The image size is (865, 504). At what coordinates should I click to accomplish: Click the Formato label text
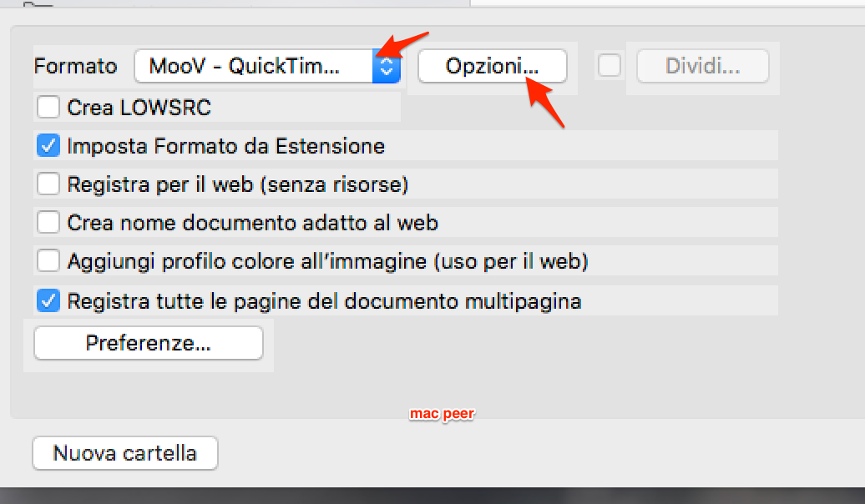(x=76, y=66)
